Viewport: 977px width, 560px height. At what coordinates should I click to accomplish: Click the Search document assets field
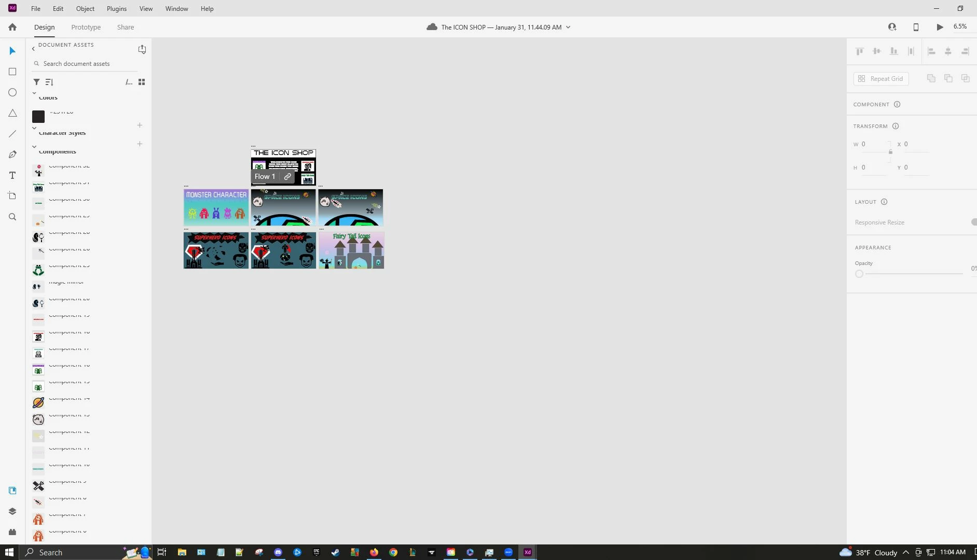tap(86, 64)
